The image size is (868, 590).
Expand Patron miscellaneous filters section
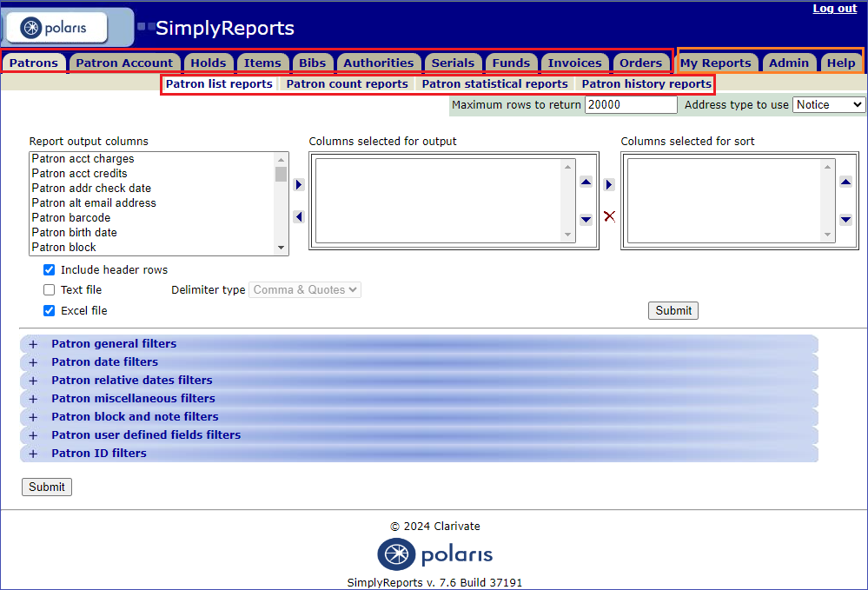33,399
